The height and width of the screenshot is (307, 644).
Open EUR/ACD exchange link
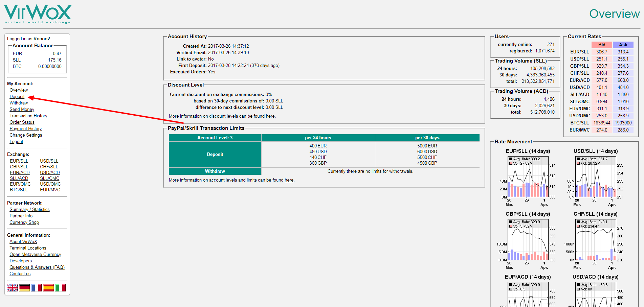click(20, 173)
